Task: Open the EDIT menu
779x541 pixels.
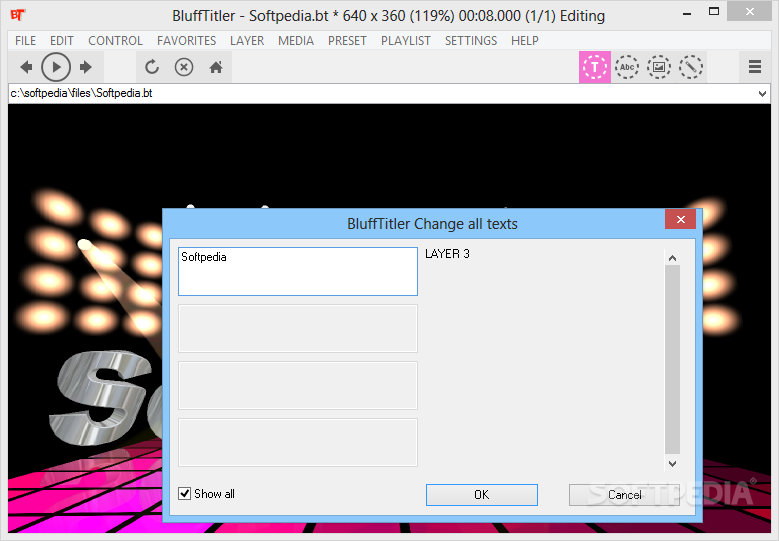Action: tap(62, 41)
